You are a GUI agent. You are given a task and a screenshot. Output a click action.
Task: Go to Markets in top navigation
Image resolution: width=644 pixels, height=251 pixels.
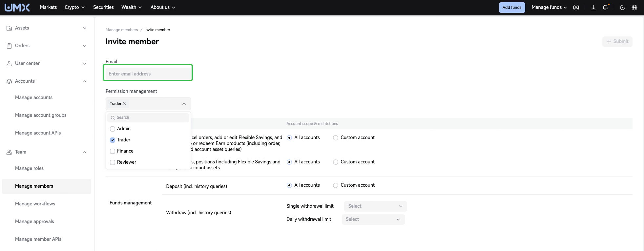tap(48, 7)
